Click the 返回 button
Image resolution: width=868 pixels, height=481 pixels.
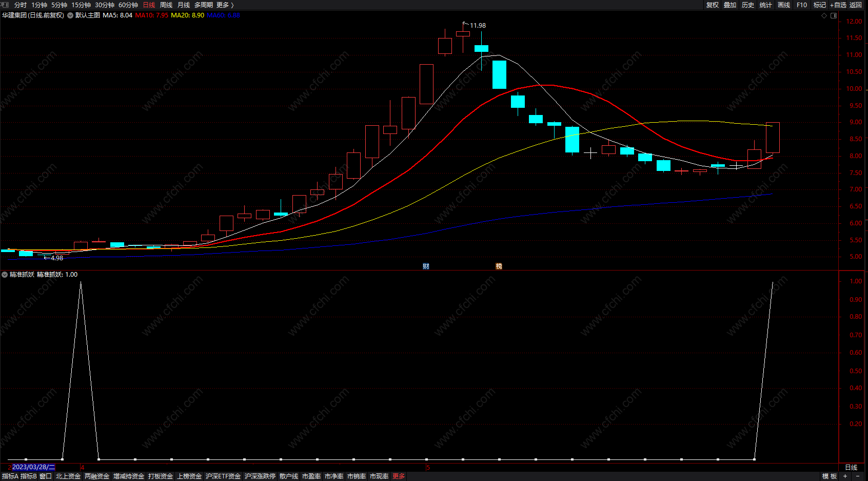(x=856, y=5)
